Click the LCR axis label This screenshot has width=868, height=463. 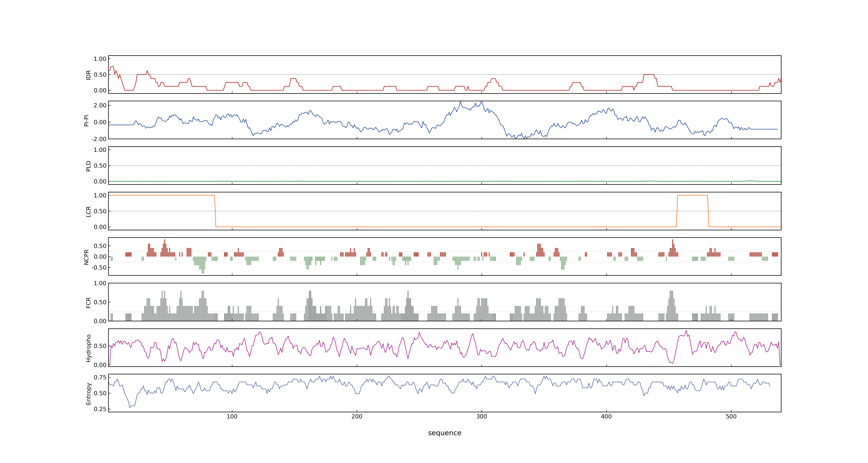(89, 211)
